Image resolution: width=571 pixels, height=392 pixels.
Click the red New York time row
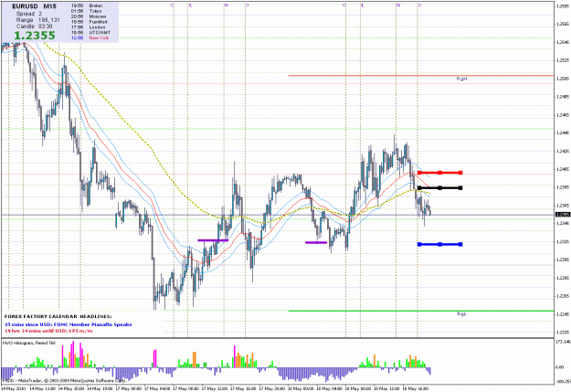click(90, 37)
